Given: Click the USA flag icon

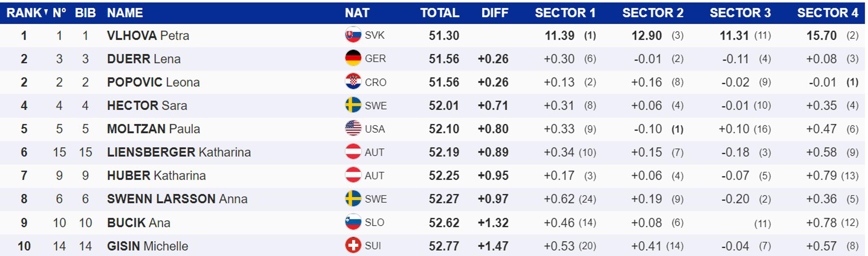Looking at the screenshot, I should click(353, 129).
